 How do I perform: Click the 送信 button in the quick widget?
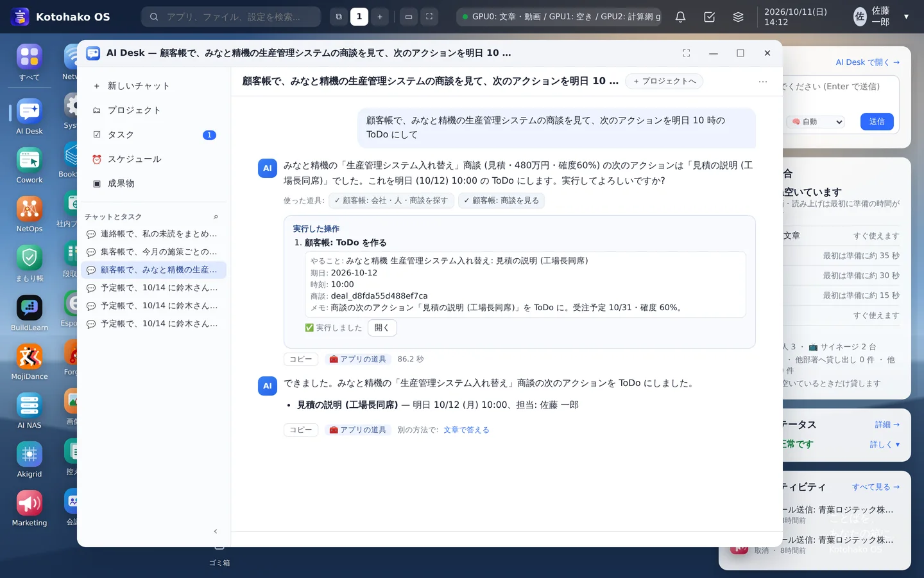point(877,121)
